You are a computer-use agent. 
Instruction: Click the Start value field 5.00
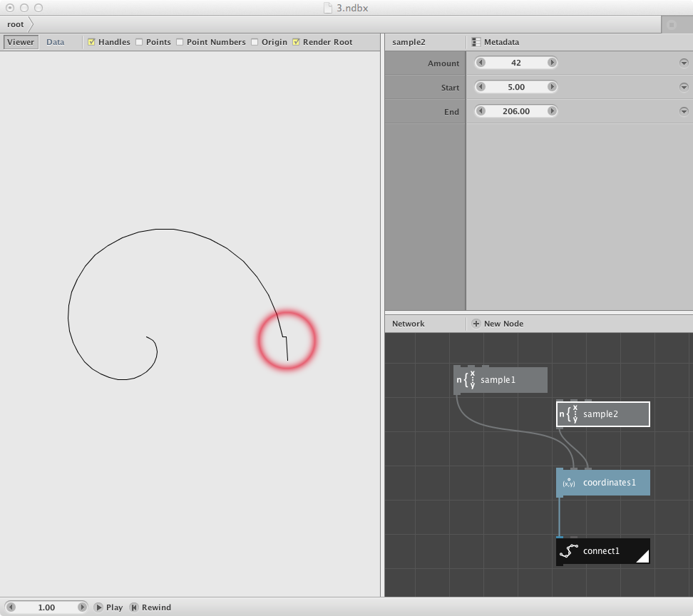coord(516,86)
